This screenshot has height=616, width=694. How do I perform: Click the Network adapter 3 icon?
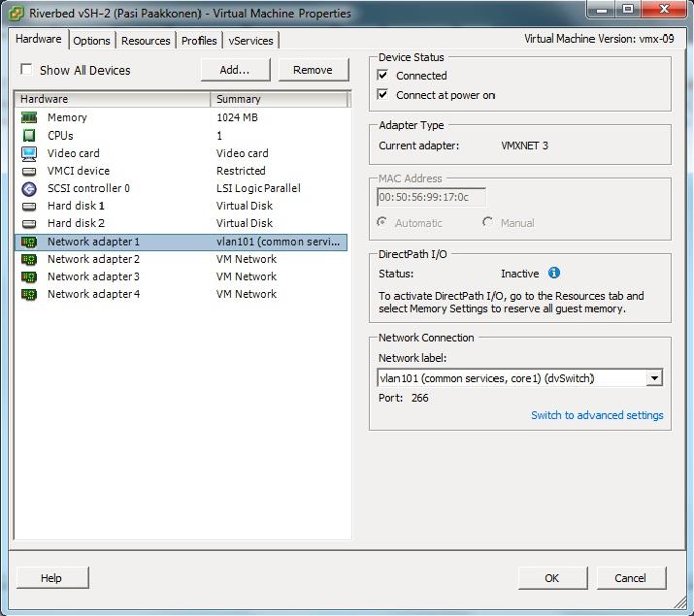[29, 276]
